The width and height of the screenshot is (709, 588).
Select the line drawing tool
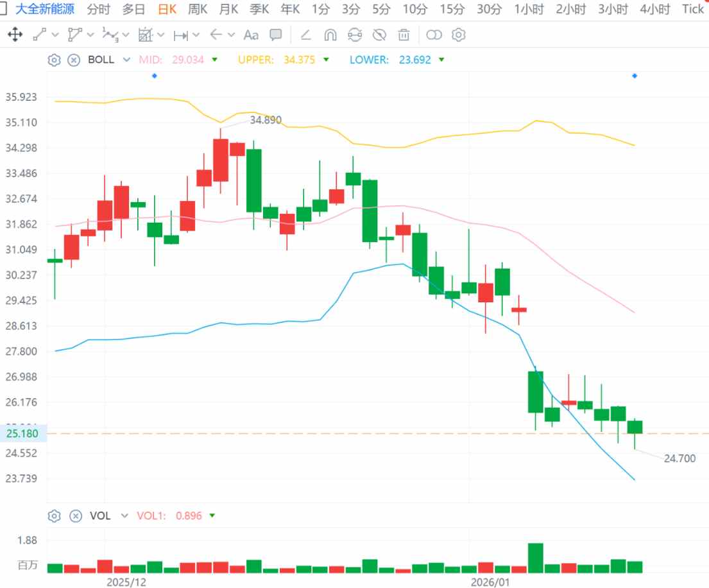(40, 35)
